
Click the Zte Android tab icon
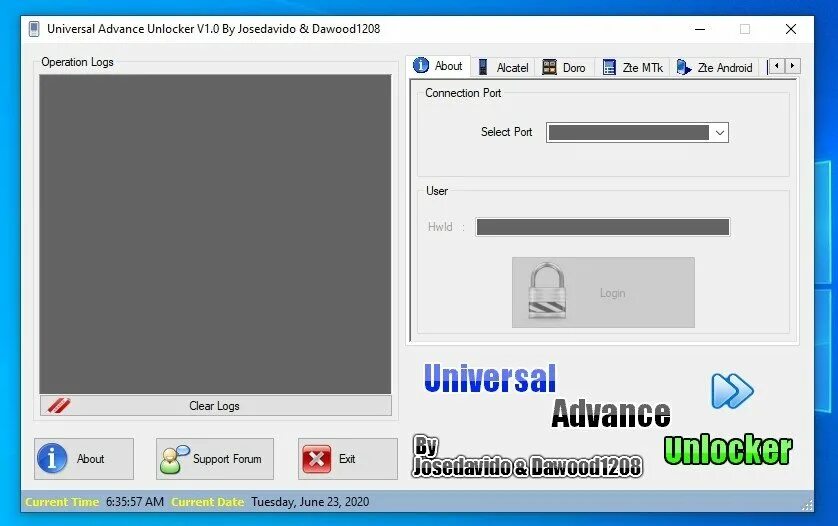684,67
